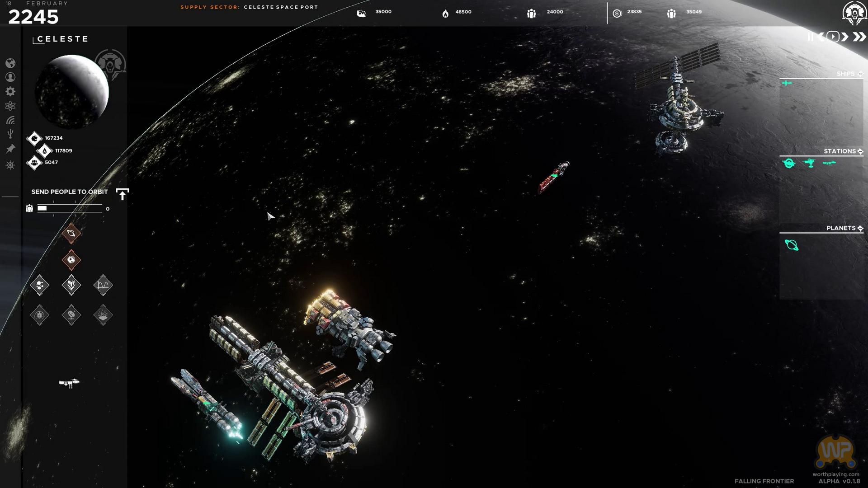Select the teal ship icon under Ships
This screenshot has height=488, width=868.
click(x=787, y=83)
